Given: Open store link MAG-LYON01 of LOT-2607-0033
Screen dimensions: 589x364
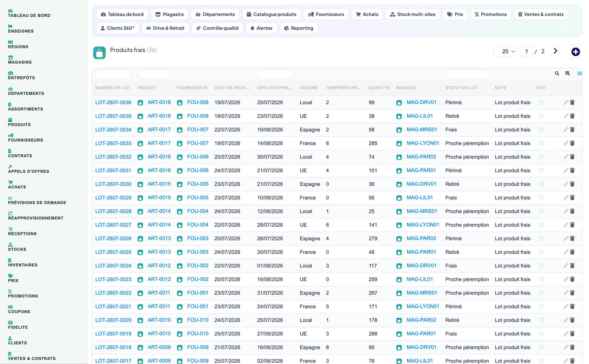Looking at the screenshot, I should [423, 143].
